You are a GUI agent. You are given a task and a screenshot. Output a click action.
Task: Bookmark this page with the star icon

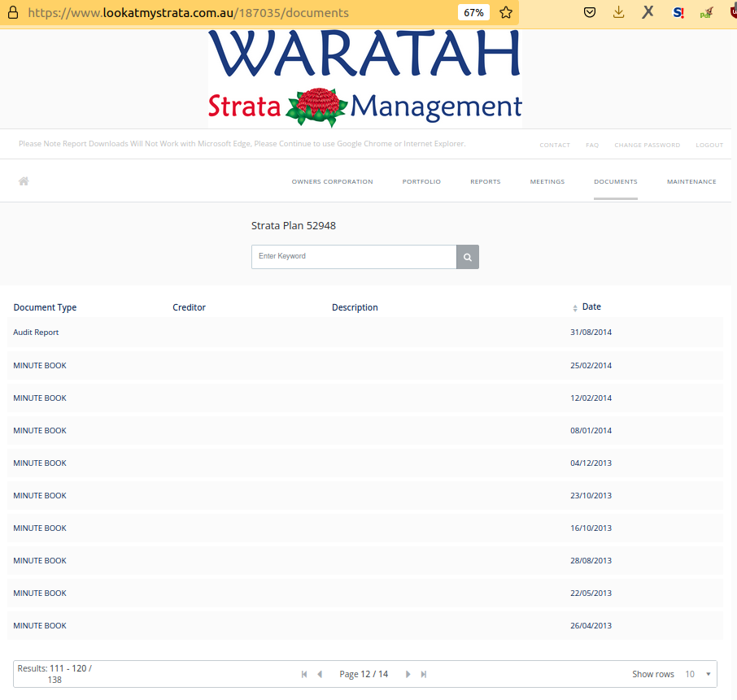[x=506, y=13]
